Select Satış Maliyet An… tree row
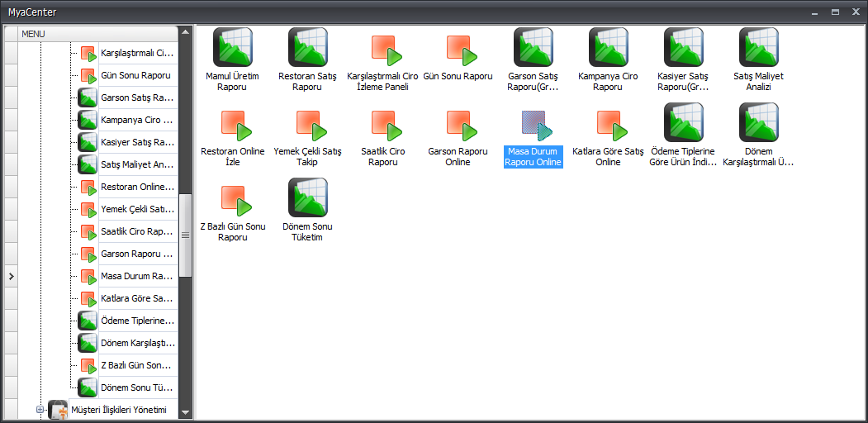Screen dimensions: 868x423 pos(138,164)
